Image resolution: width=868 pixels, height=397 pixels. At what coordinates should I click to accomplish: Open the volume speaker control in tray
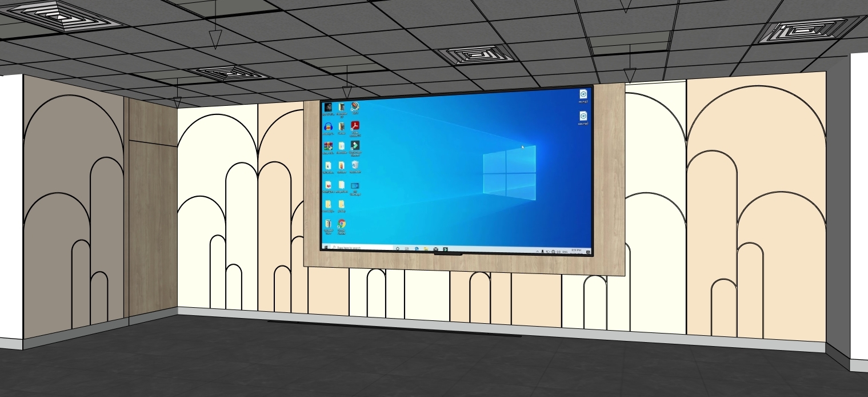tap(558, 252)
